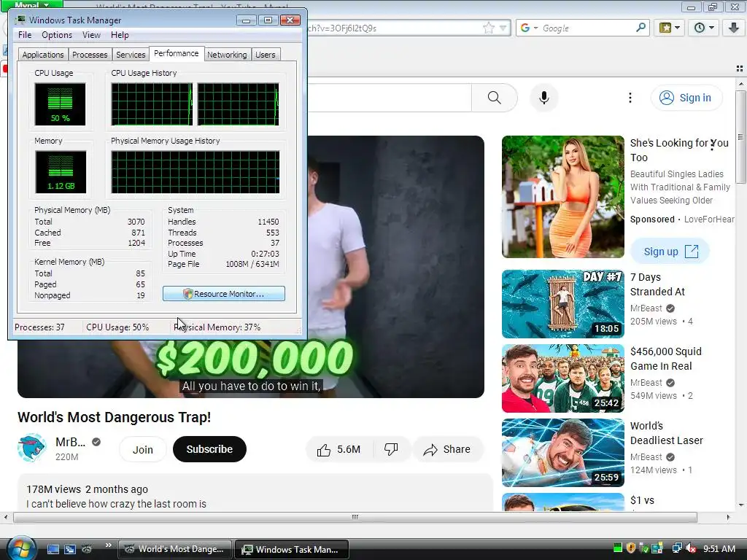
Task: Select the Performance tab
Action: pos(177,53)
